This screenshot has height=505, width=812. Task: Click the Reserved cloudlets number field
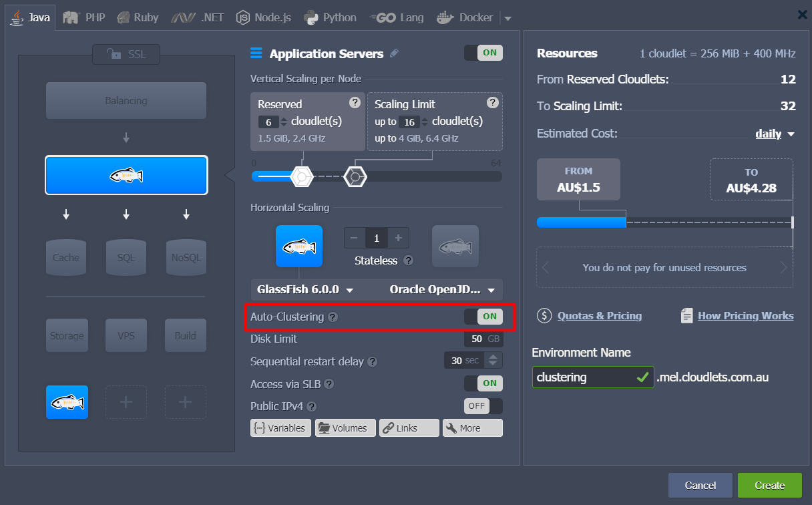click(x=268, y=122)
